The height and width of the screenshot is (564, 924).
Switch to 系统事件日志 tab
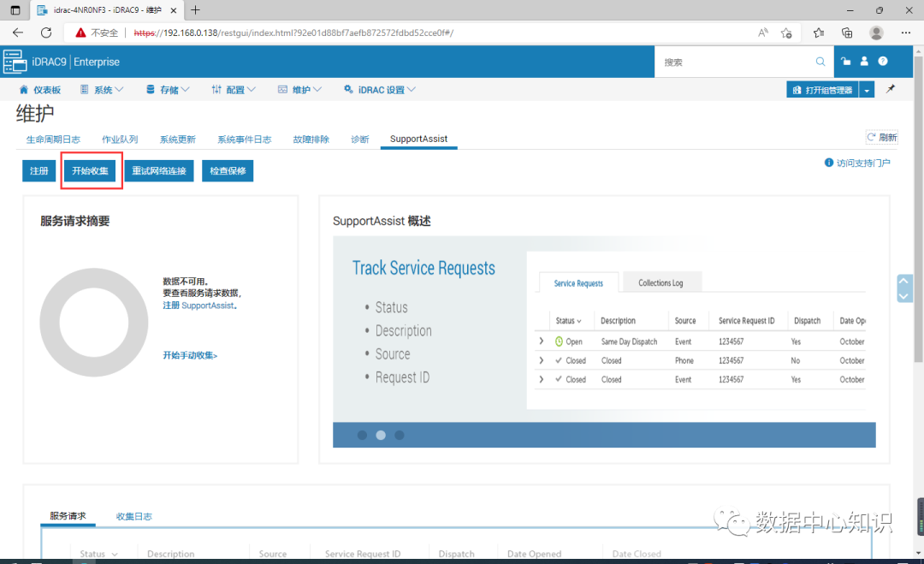(245, 140)
